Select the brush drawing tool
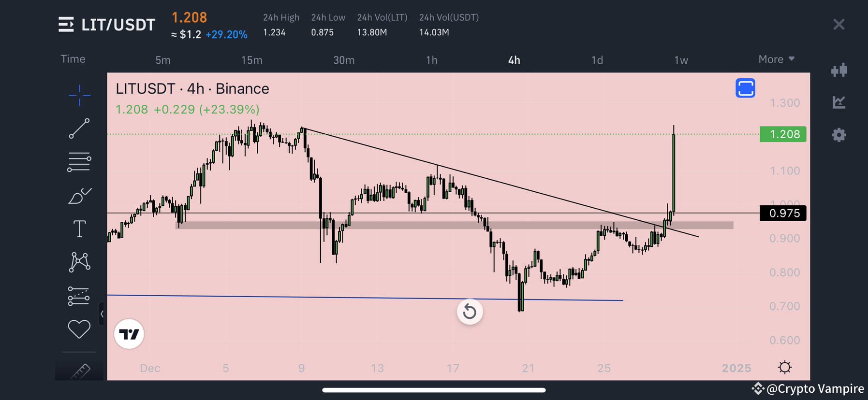The height and width of the screenshot is (400, 868). (x=79, y=196)
